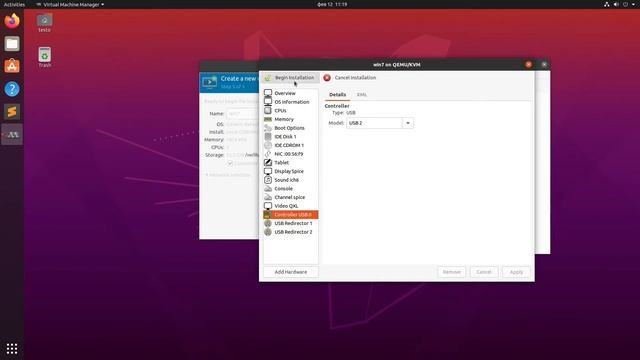Toggle Customize checkbox in Create VM window

tap(230, 163)
